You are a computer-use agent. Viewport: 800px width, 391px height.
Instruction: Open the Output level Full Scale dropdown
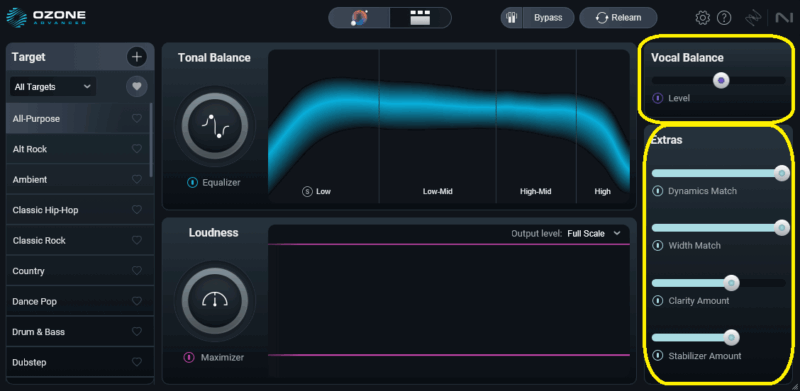click(594, 233)
